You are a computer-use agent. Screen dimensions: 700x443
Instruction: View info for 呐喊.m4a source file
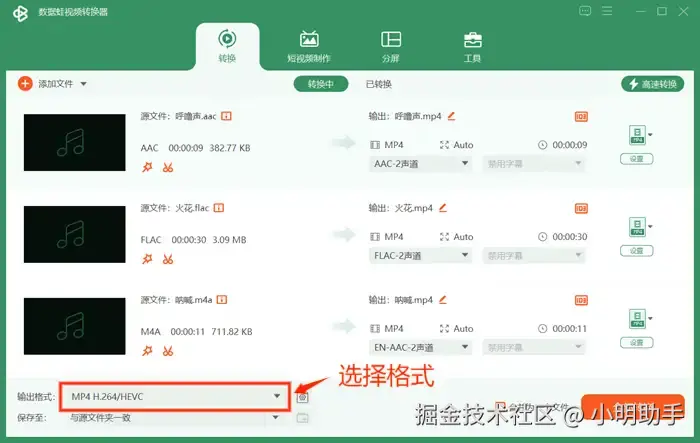(x=222, y=300)
